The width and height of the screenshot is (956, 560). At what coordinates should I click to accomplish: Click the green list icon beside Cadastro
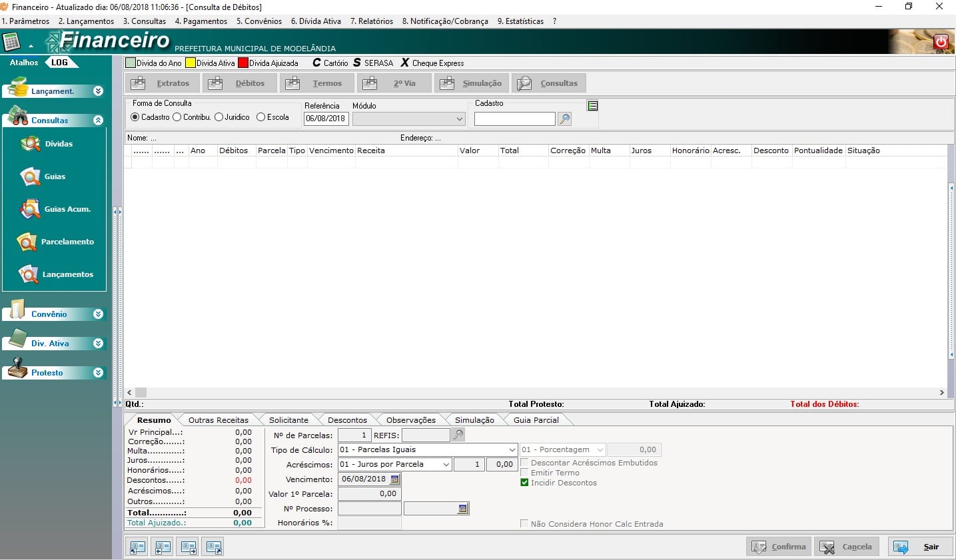pyautogui.click(x=592, y=105)
